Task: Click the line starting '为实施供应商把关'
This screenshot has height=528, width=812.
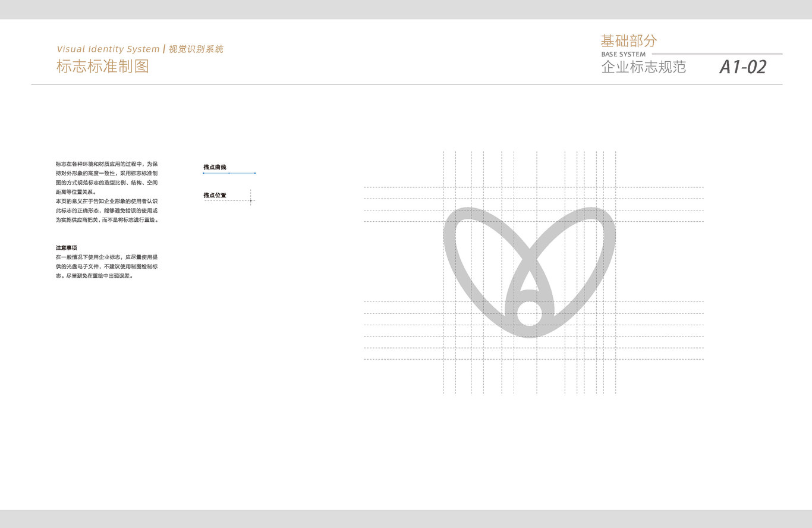Action: (108, 220)
